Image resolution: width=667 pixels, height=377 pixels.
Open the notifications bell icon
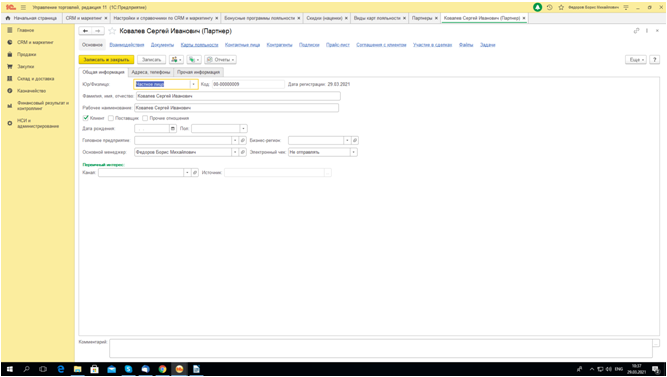(538, 7)
